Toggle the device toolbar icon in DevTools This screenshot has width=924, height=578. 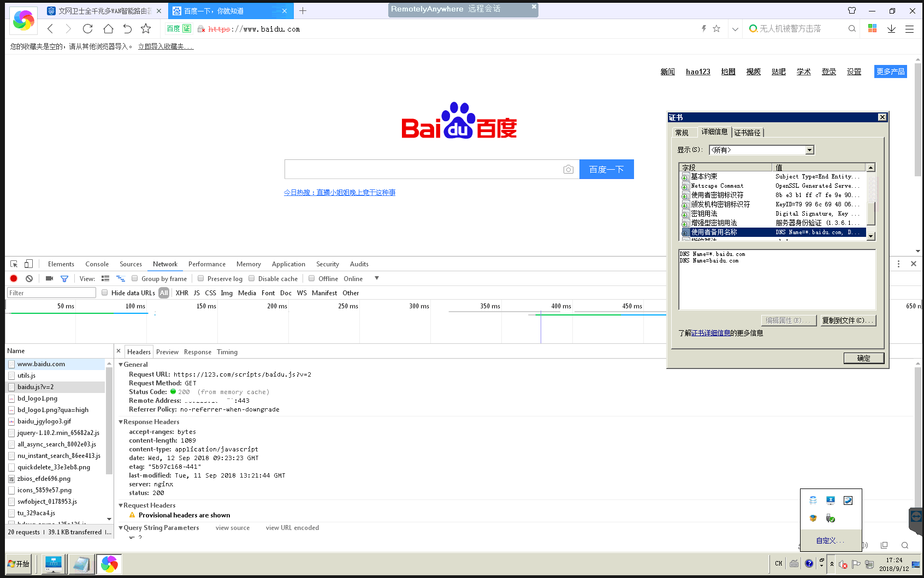[x=28, y=264]
